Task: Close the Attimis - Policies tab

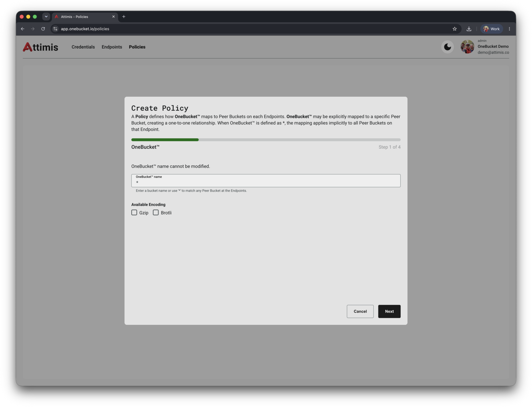Action: click(x=113, y=17)
